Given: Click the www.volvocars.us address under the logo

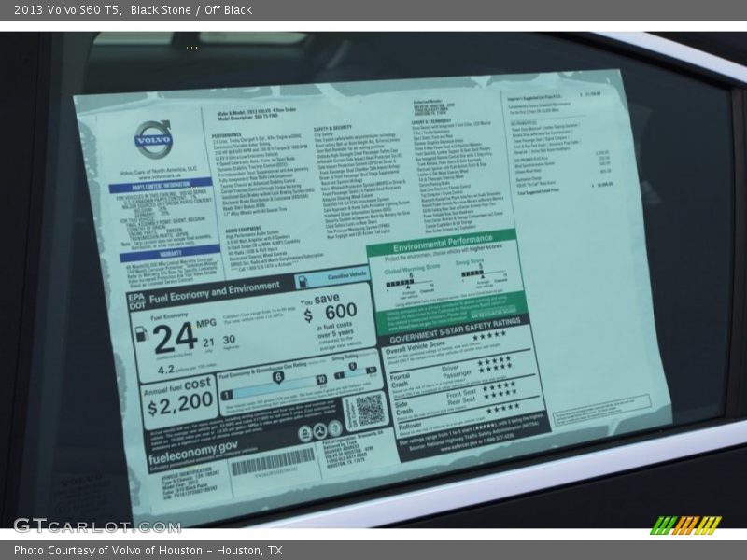Looking at the screenshot, I should click(x=159, y=176).
